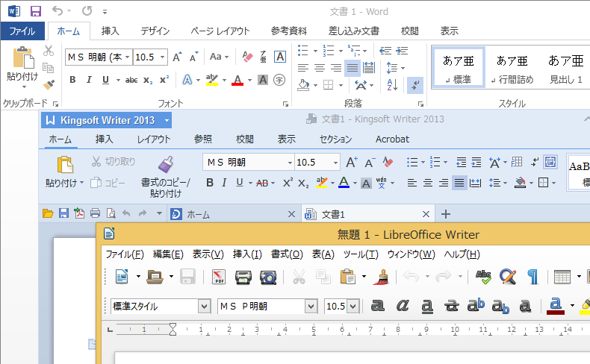Open Word font size dropdown
Viewport: 590px width, 364px height.
(x=163, y=57)
